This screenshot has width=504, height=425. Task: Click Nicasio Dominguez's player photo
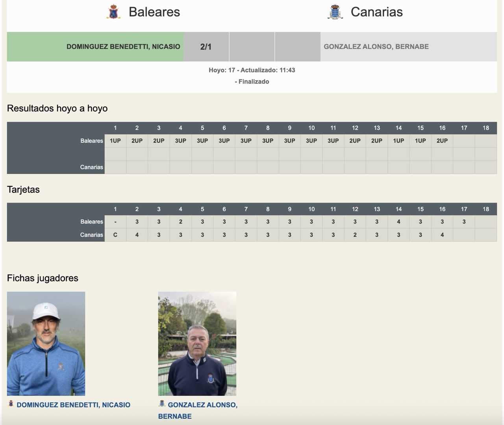coord(46,343)
